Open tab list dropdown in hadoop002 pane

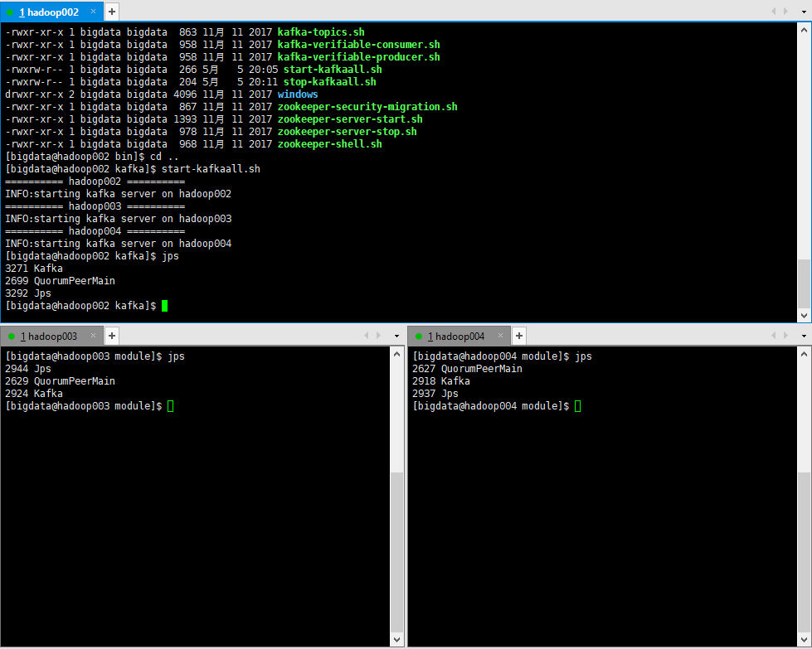tap(804, 12)
